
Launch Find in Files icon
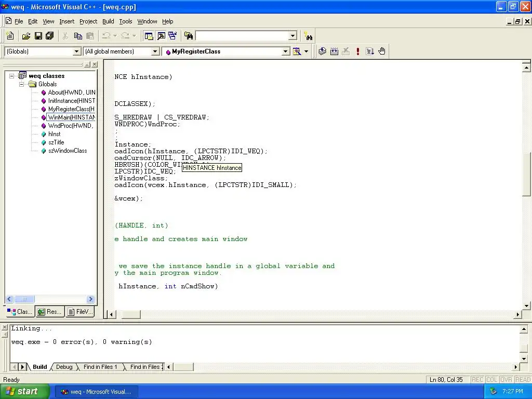(x=189, y=36)
